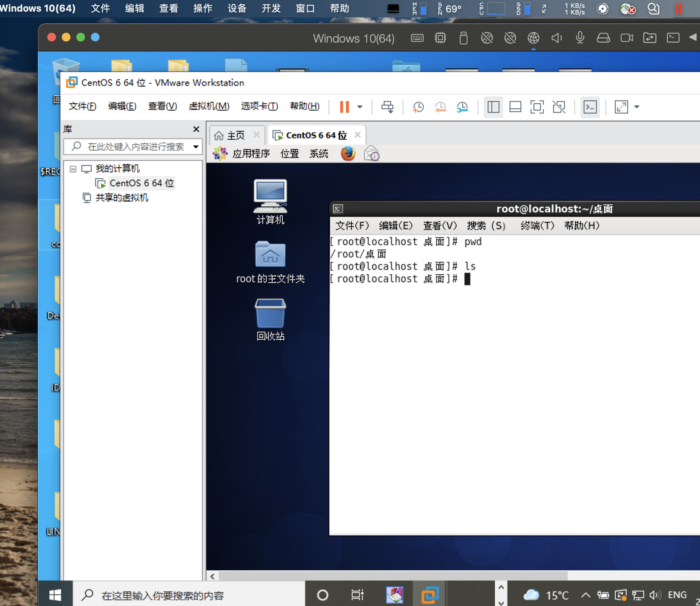This screenshot has height=606, width=700.
Task: Open VMware 选项卡(T) menu
Action: (x=260, y=106)
